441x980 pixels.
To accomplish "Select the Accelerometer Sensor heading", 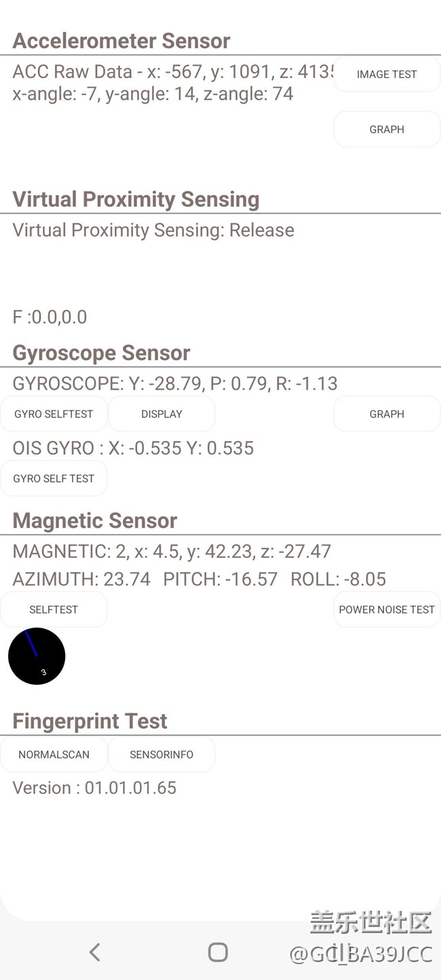I will (x=121, y=41).
